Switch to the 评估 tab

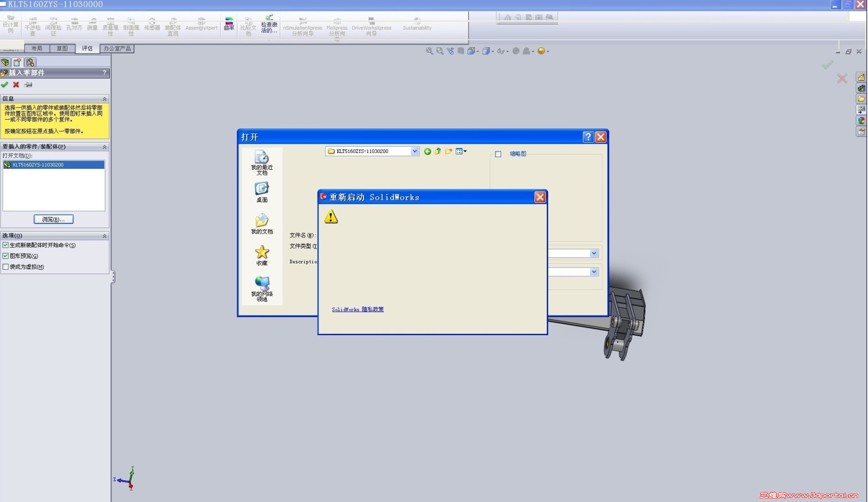(87, 48)
